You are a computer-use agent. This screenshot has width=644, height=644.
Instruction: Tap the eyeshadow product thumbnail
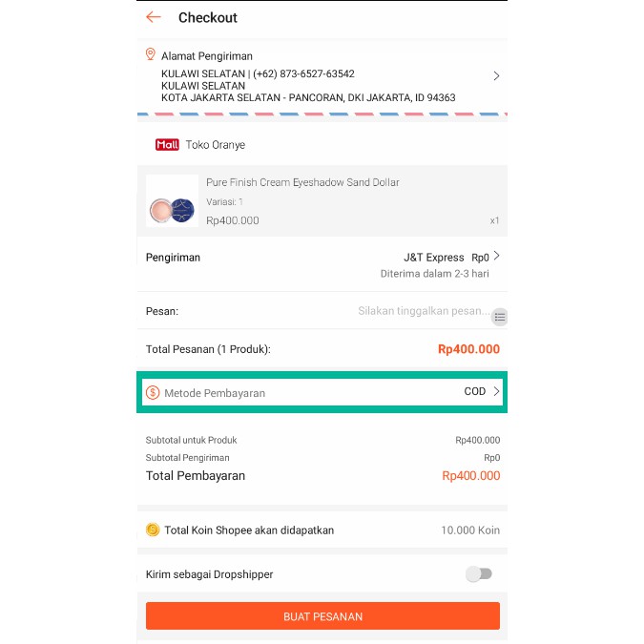[x=172, y=201]
